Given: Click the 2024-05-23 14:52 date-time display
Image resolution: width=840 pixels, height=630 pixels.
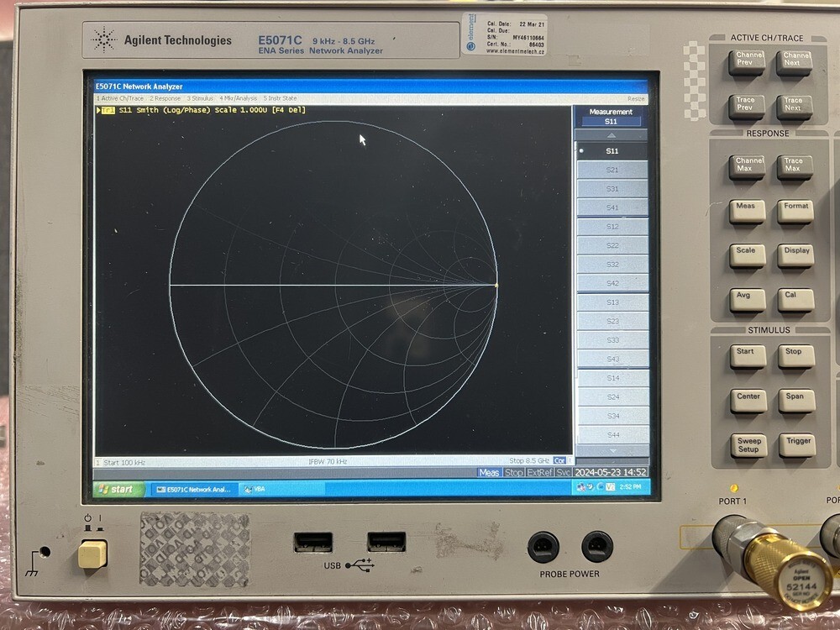Looking at the screenshot, I should (x=610, y=472).
